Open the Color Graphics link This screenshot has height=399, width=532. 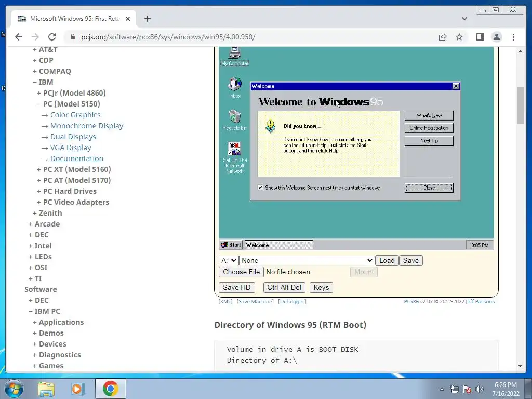point(75,115)
